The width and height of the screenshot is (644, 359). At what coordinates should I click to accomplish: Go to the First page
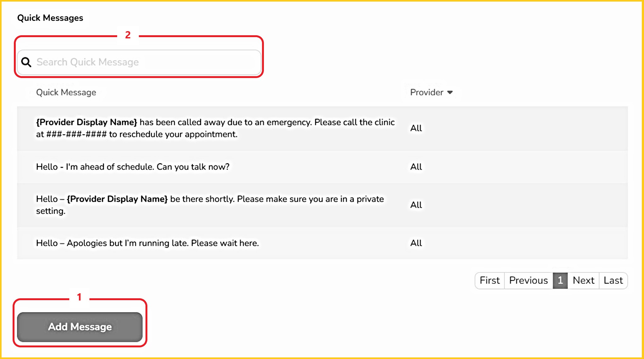(x=490, y=280)
